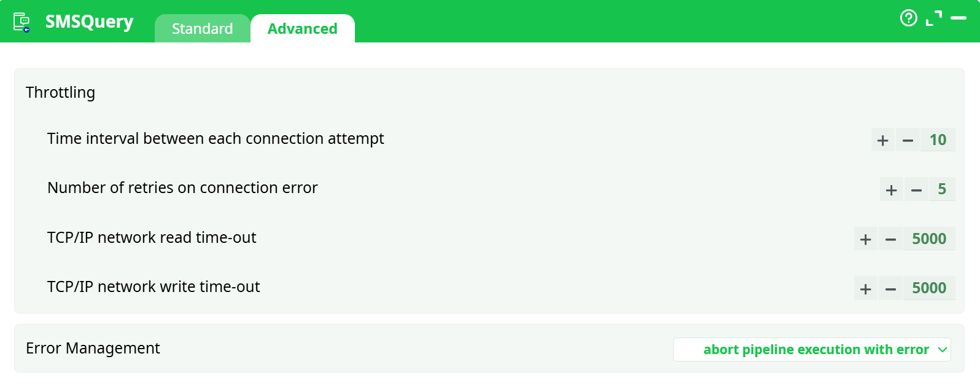Decrease time interval between connection attempts
Viewport: 980px width, 391px height.
click(908, 140)
